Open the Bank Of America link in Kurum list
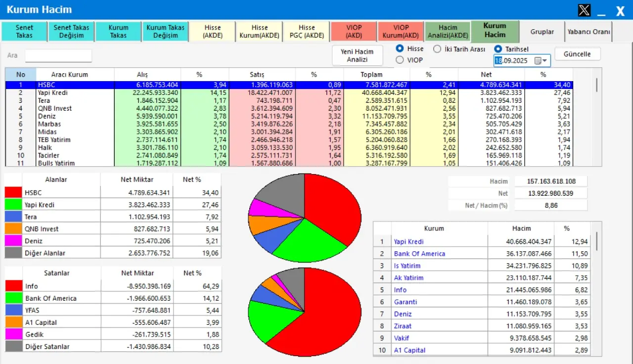Image resolution: width=633 pixels, height=364 pixels. pyautogui.click(x=419, y=254)
